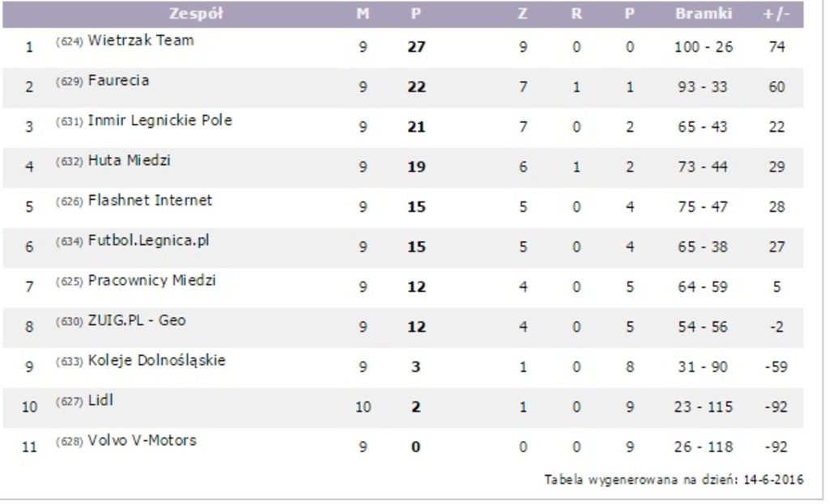This screenshot has height=504, width=829.
Task: Select the table generation date text
Action: 674,480
